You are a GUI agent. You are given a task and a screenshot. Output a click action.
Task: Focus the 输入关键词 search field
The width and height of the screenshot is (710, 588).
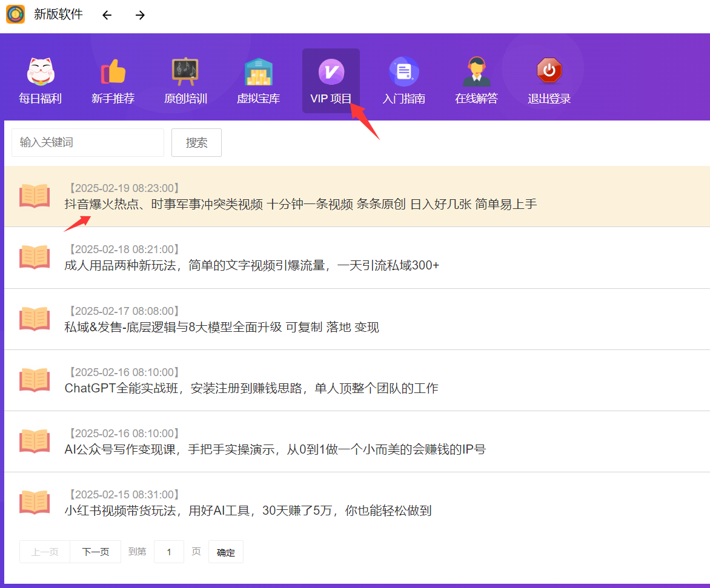(88, 142)
